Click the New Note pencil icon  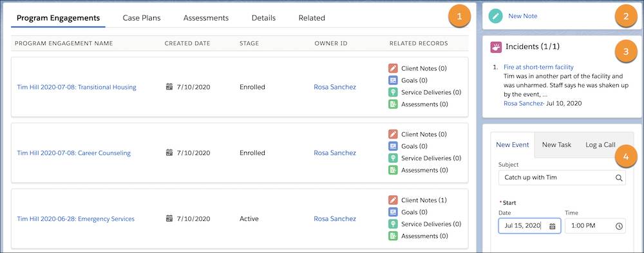pos(496,17)
